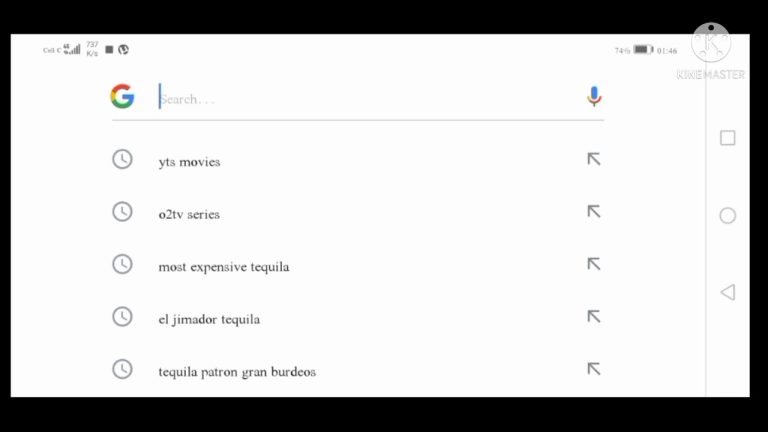
Task: Select 'o2tv series' search suggestion
Action: [x=189, y=214]
